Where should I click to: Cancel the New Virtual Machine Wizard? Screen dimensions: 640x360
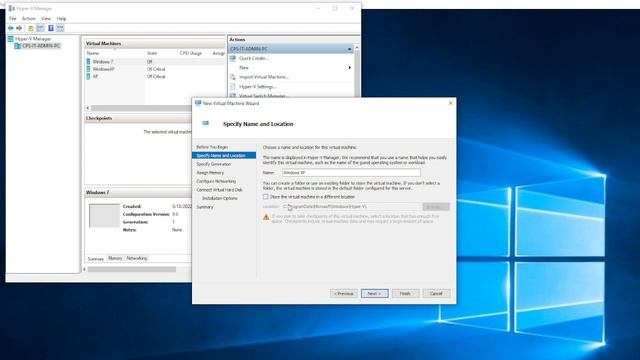tap(436, 293)
